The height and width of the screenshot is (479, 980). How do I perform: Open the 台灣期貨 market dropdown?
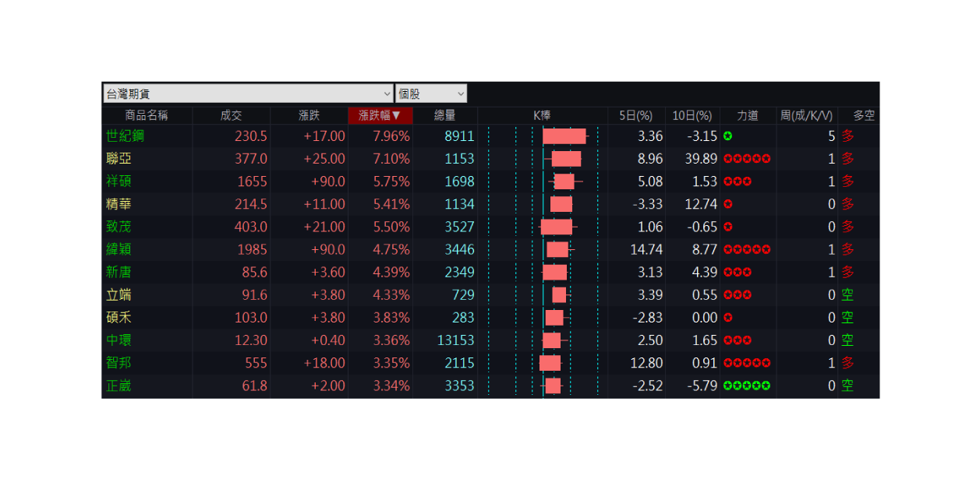click(x=248, y=93)
